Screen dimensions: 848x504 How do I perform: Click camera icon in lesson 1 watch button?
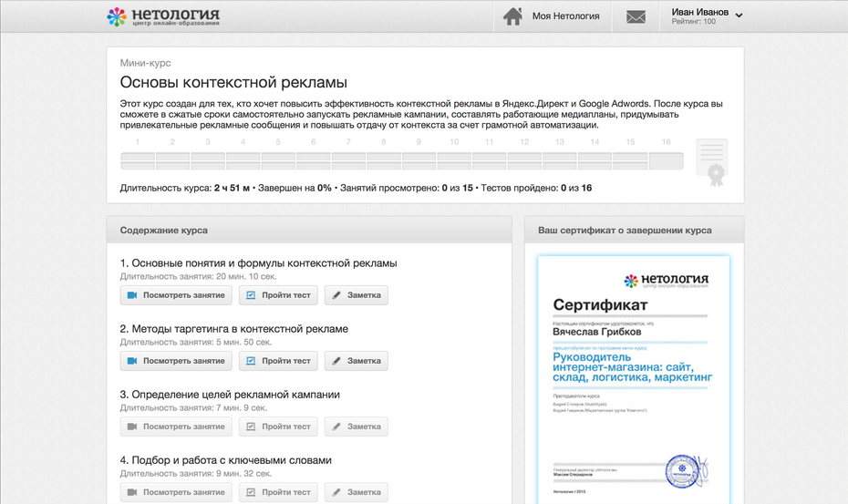(x=132, y=295)
